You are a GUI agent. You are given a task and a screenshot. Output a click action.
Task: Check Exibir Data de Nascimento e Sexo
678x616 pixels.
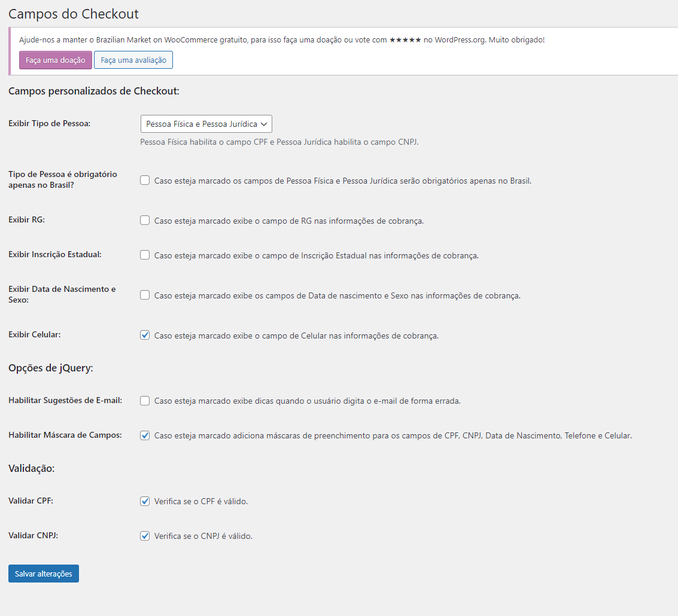(144, 294)
